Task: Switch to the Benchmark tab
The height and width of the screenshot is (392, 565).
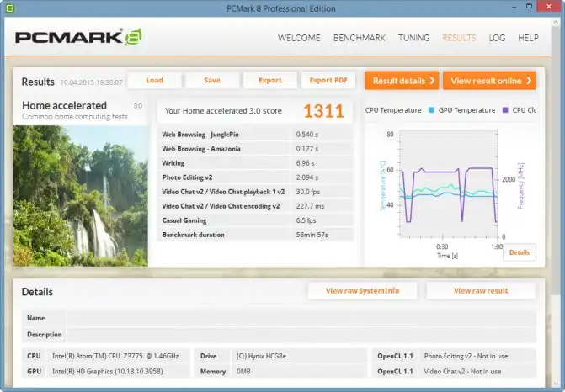Action: pos(360,38)
